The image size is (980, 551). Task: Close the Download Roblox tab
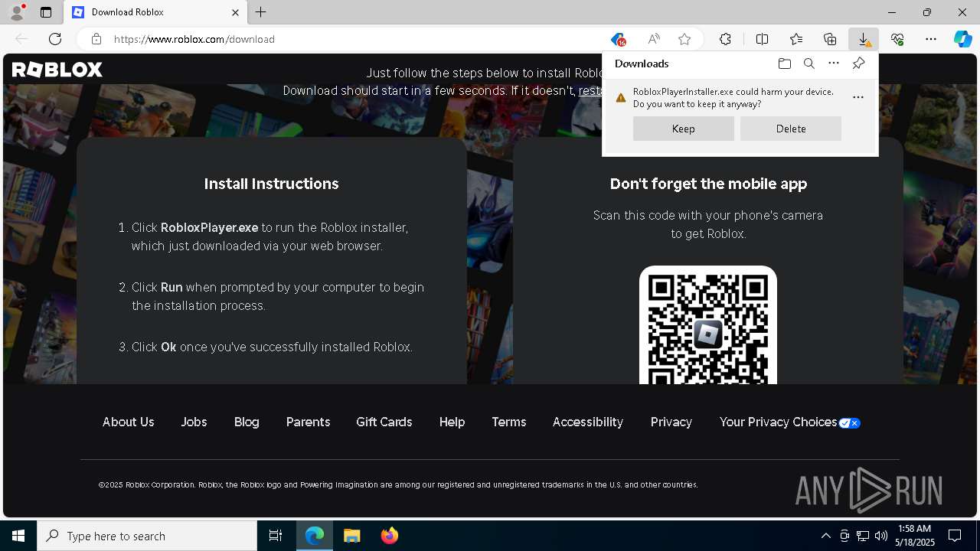click(x=235, y=12)
